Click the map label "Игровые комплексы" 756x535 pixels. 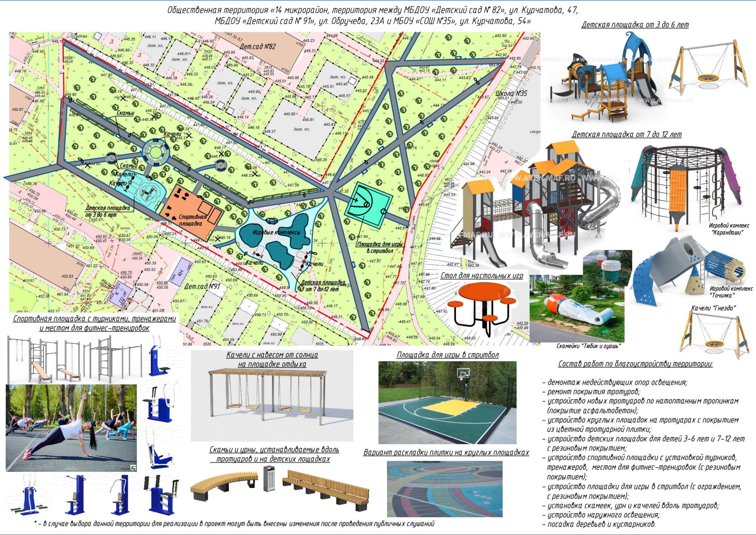point(276,233)
